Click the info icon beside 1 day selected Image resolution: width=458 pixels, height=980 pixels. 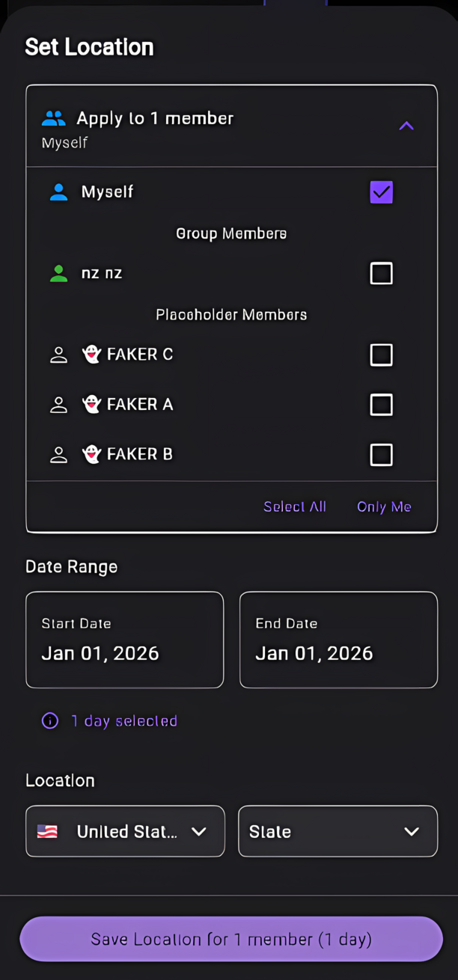click(x=49, y=720)
